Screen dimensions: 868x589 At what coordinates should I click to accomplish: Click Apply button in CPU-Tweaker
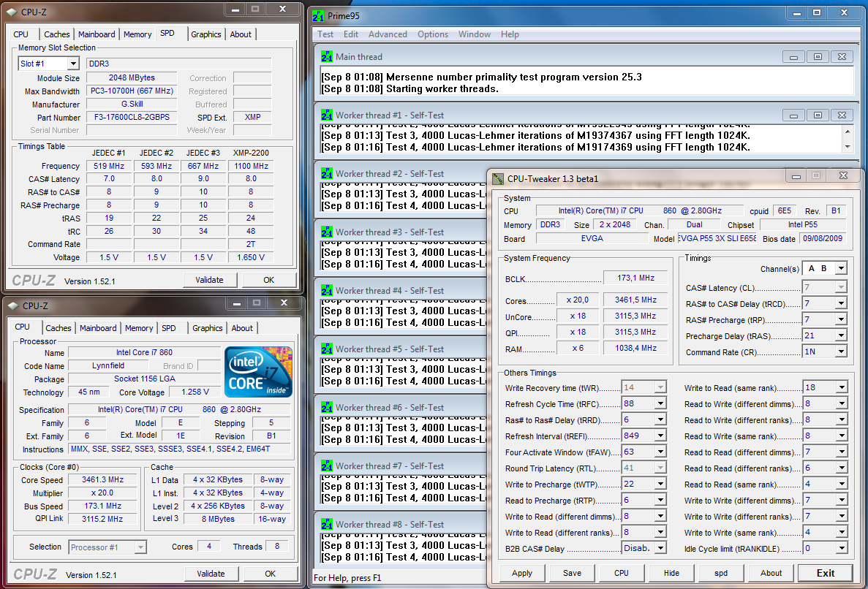522,573
